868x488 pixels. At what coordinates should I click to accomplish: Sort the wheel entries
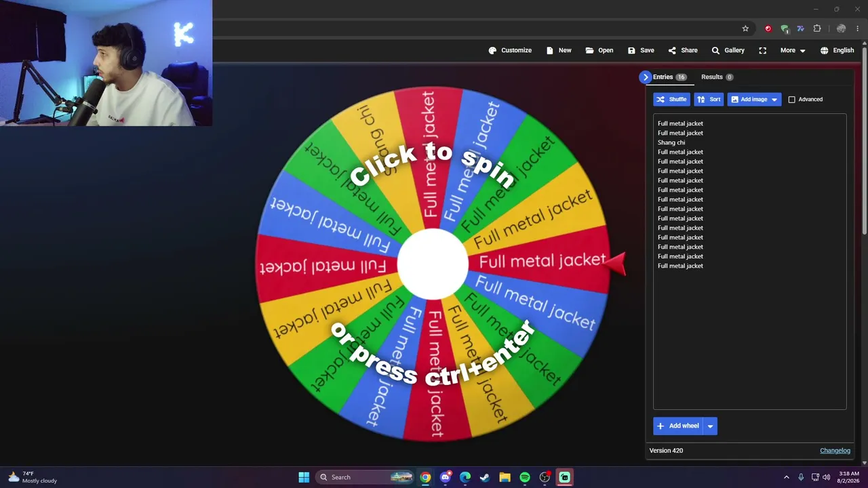(x=709, y=100)
